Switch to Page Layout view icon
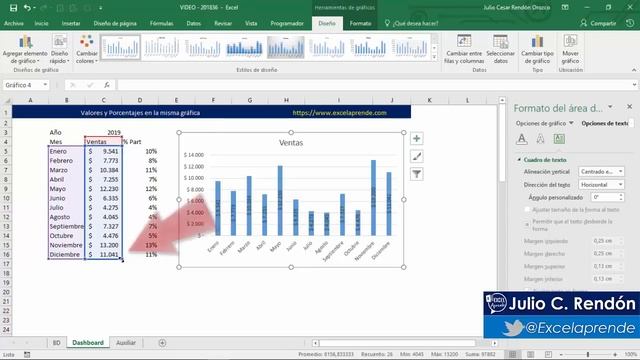 pos(530,354)
